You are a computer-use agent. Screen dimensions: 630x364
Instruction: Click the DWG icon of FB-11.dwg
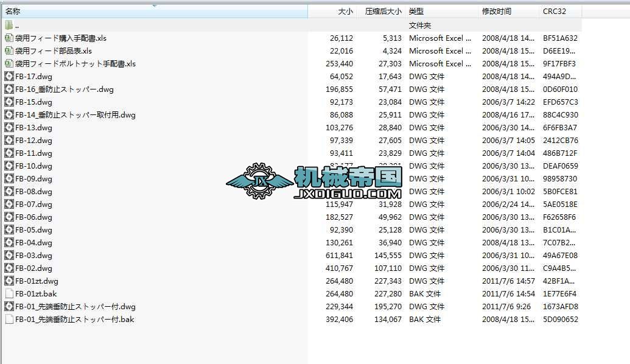coord(9,153)
